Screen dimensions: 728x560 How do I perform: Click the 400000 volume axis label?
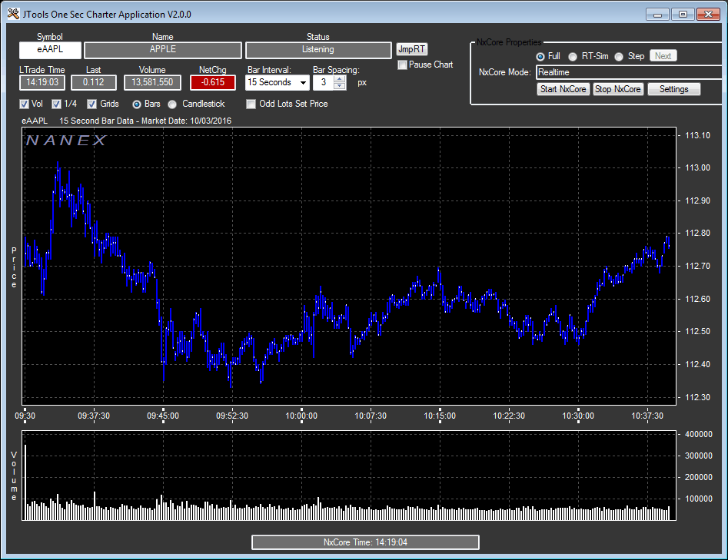pyautogui.click(x=698, y=434)
